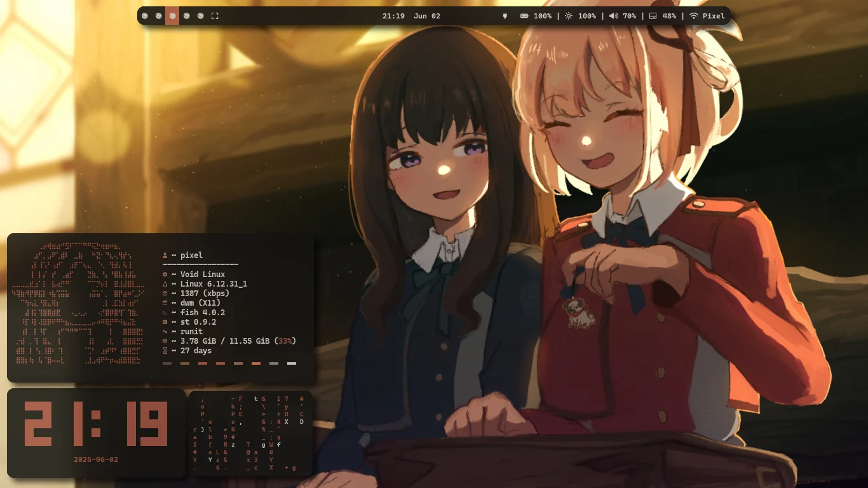Select the runit init text
This screenshot has height=488, width=868.
coord(191,332)
